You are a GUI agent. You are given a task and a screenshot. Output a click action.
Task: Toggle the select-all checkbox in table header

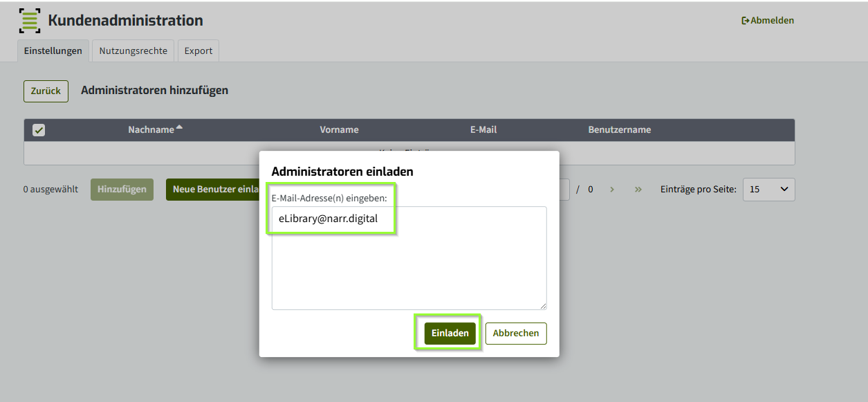coord(39,130)
